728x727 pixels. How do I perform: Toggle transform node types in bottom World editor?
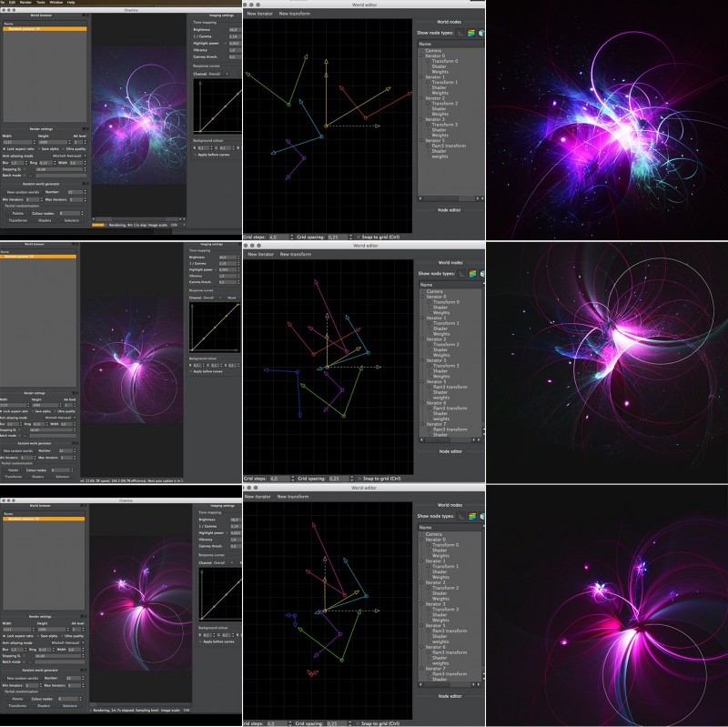click(460, 516)
